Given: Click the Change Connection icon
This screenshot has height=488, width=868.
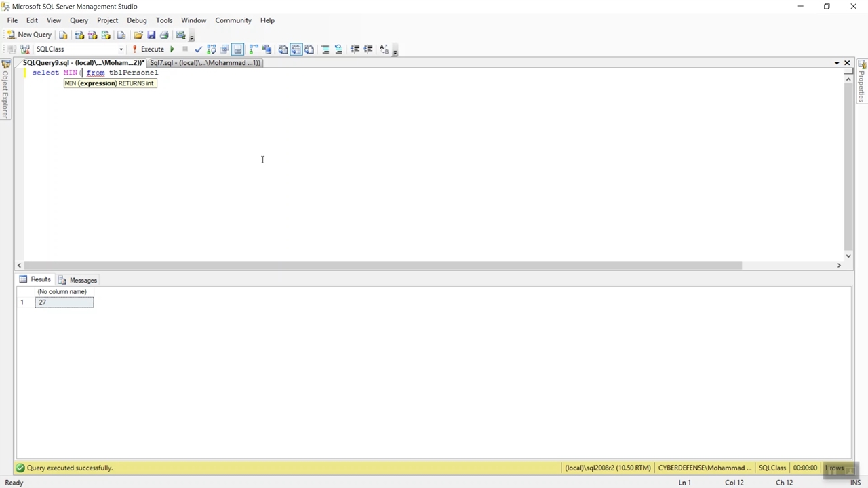Looking at the screenshot, I should 25,49.
